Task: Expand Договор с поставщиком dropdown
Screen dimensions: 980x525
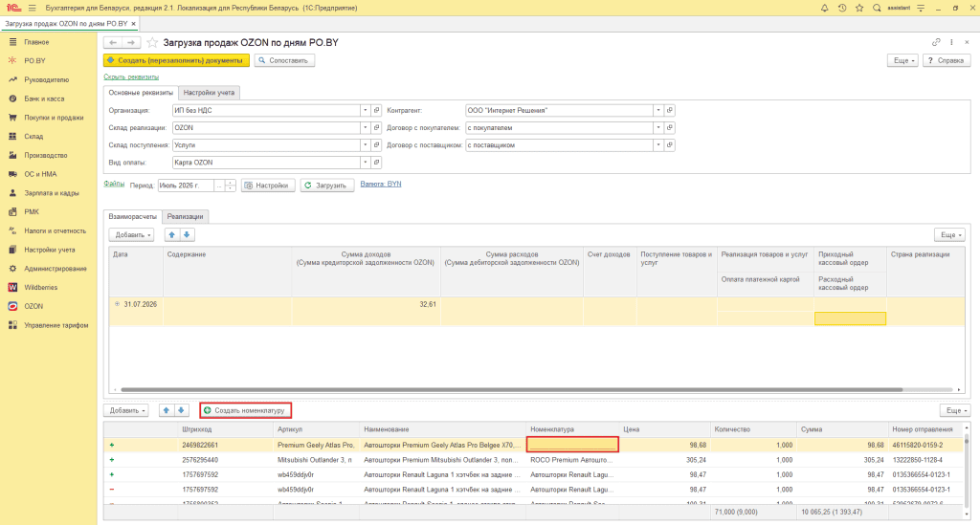Action: [x=658, y=144]
